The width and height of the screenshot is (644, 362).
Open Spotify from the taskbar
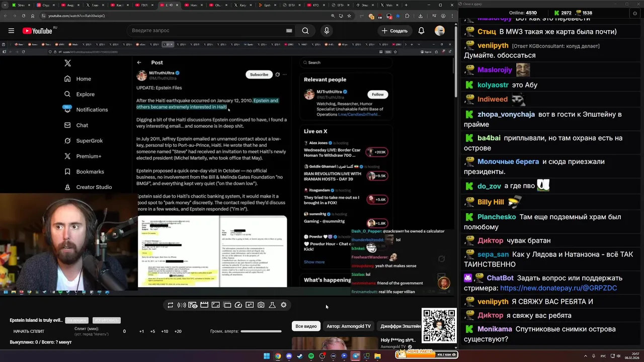(x=311, y=356)
